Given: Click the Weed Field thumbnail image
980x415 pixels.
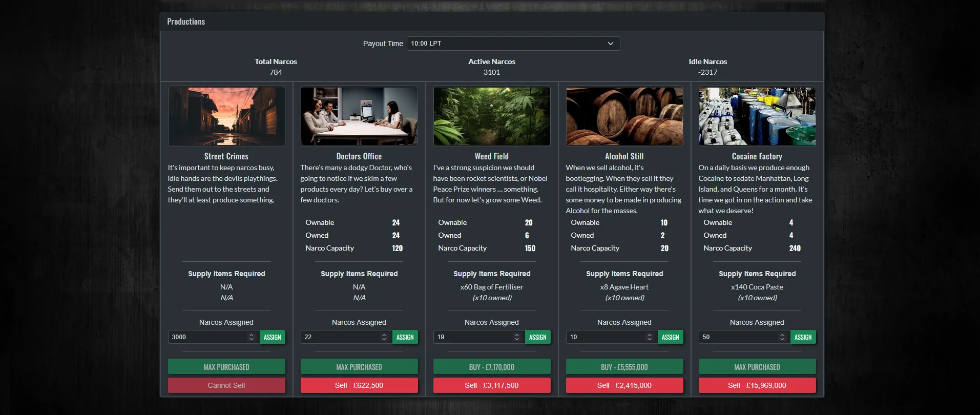Looking at the screenshot, I should click(x=492, y=116).
